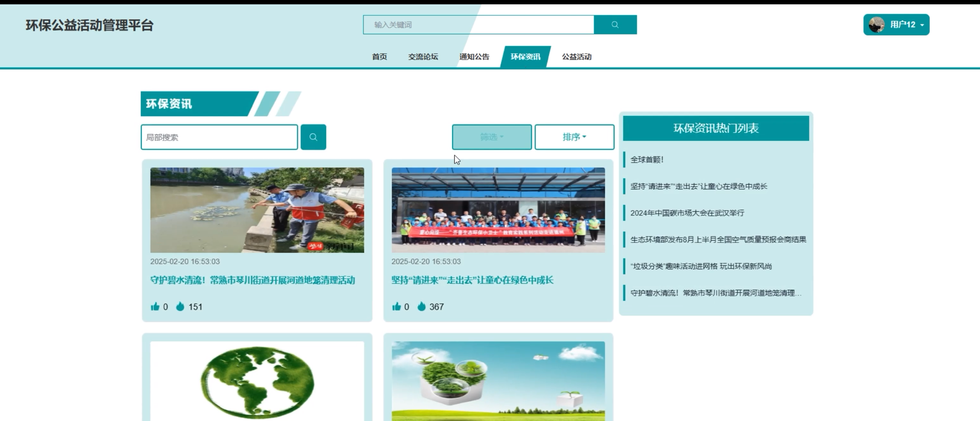980x421 pixels.
Task: Open hot list item 全球首颗!
Action: click(x=647, y=159)
